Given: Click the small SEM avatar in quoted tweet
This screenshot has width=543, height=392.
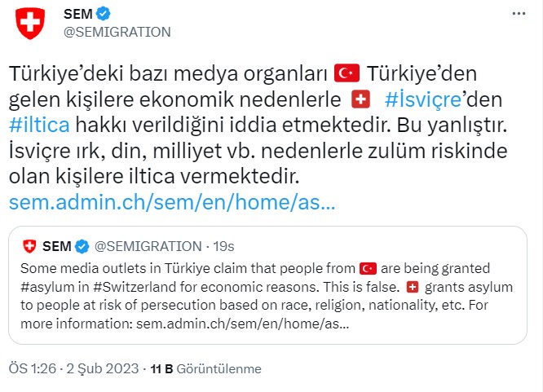Looking at the screenshot, I should click(29, 245).
